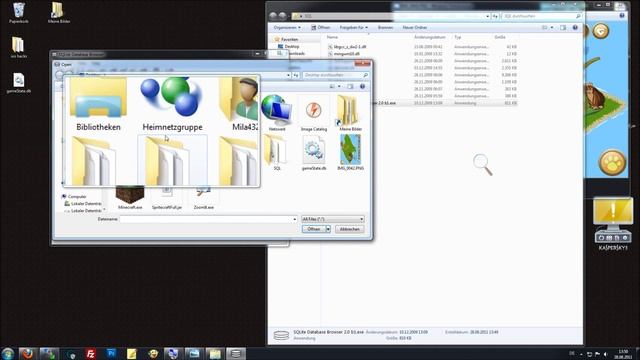Select Zoomit.exe in Open dialog

(x=203, y=198)
